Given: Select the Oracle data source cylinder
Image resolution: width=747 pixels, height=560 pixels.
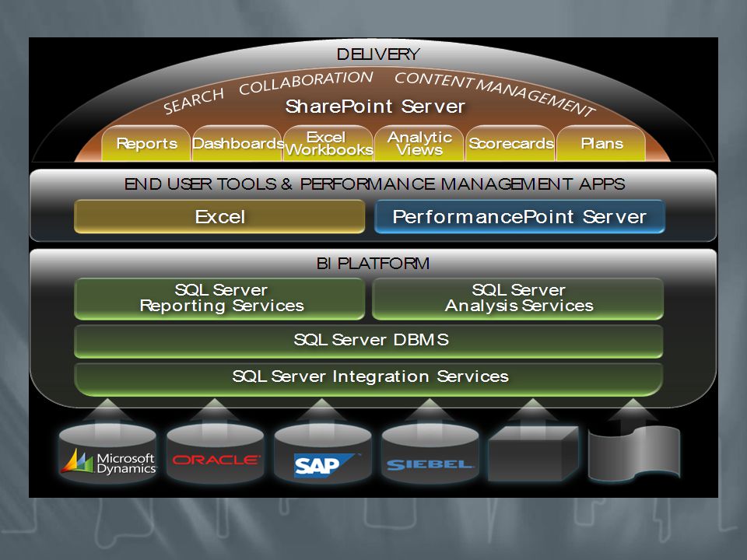Looking at the screenshot, I should pos(216,455).
